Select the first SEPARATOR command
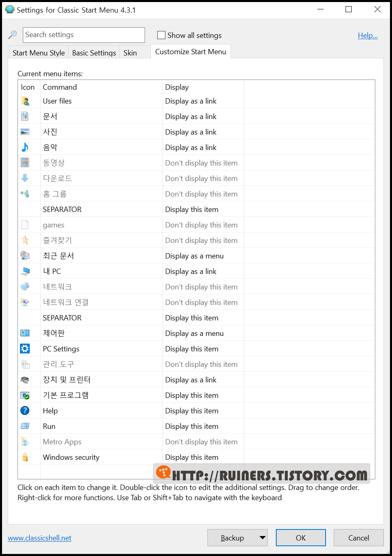Screen dimensions: 392x556 pyautogui.click(x=62, y=210)
